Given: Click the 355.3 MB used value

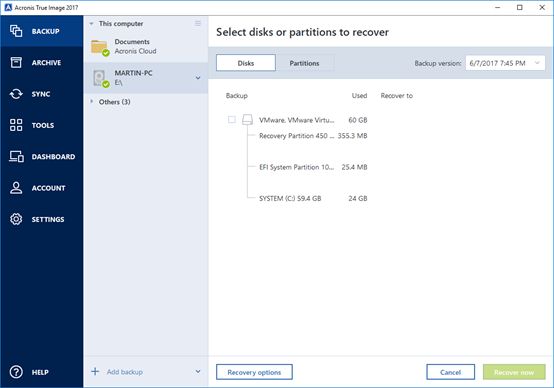Looking at the screenshot, I should 352,136.
